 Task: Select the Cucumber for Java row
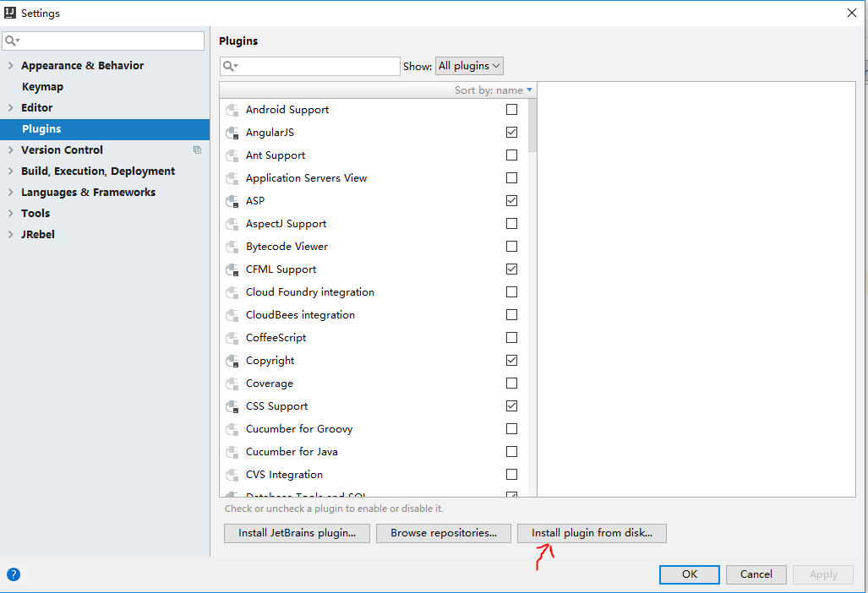coord(374,452)
